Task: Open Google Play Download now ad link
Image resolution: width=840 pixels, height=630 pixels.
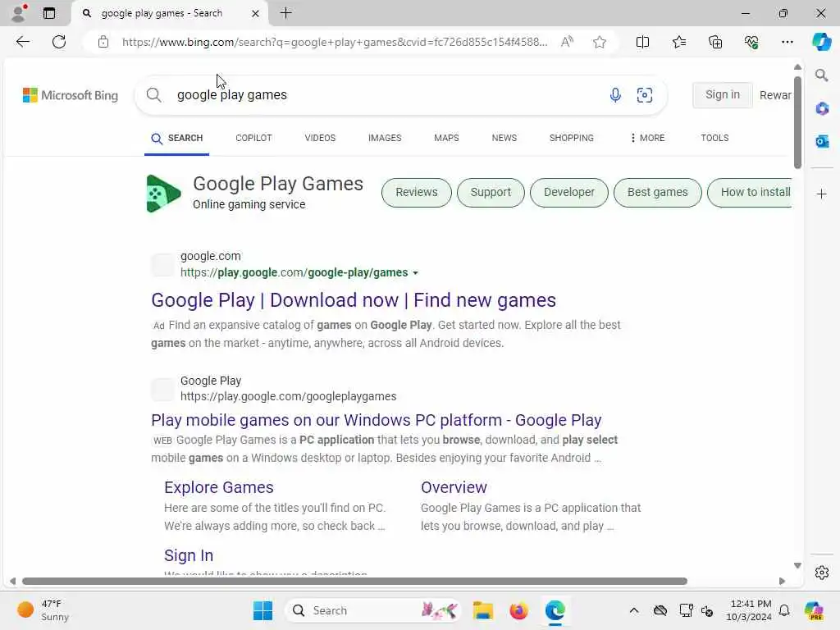Action: click(353, 300)
